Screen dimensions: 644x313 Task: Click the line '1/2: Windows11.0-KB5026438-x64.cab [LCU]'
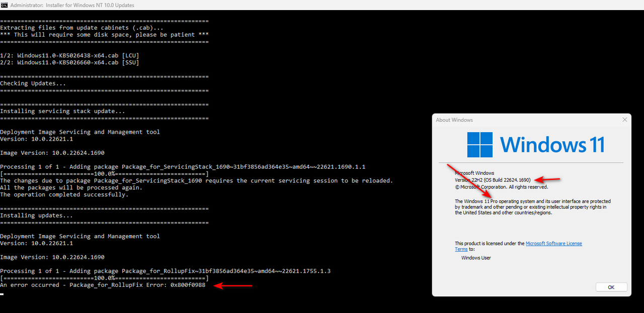[x=69, y=56]
